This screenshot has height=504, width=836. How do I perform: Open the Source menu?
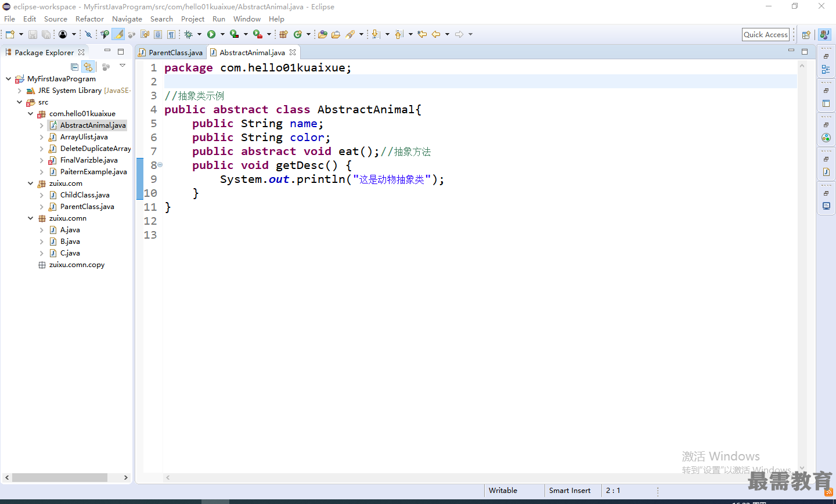[56, 19]
